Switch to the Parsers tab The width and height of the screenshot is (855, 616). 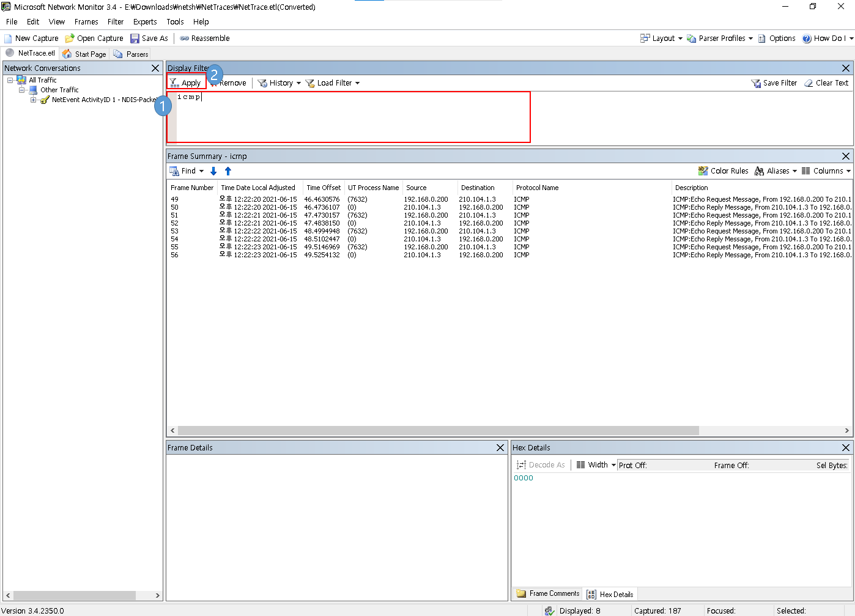pos(131,54)
